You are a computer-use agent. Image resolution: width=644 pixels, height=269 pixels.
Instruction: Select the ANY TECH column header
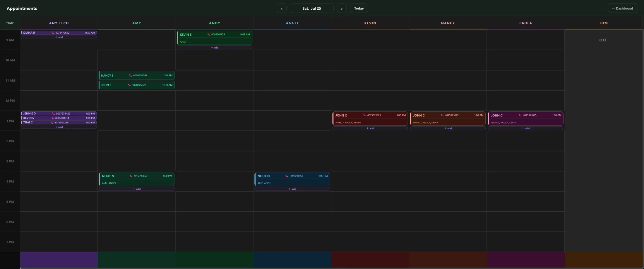click(x=59, y=23)
